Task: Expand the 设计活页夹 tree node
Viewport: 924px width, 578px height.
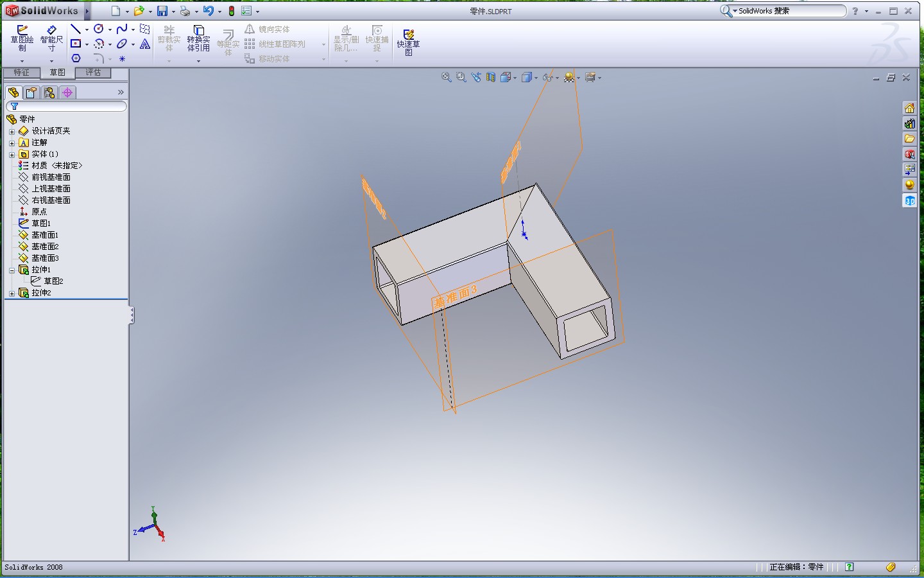Action: 12,131
